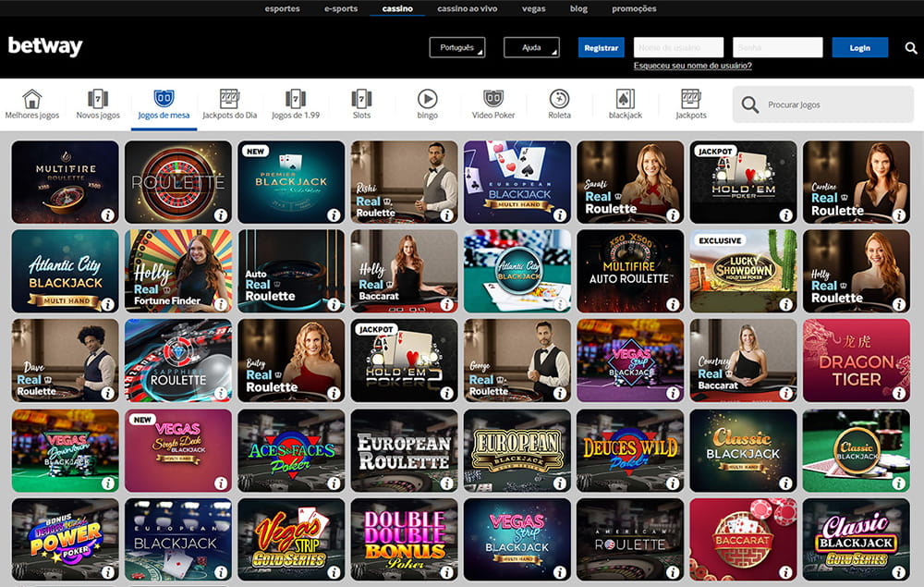924x587 pixels.
Task: Show info for the Multifire Roulette game
Action: 107,215
